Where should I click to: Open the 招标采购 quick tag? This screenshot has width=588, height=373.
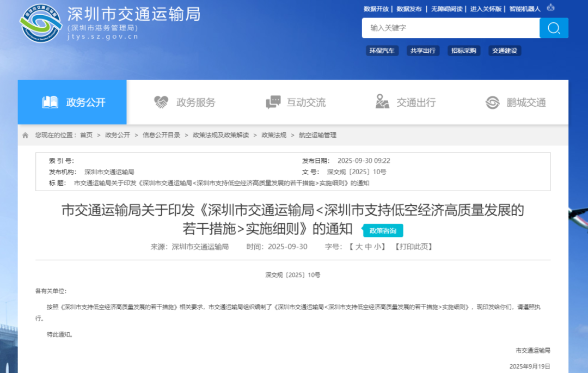463,51
